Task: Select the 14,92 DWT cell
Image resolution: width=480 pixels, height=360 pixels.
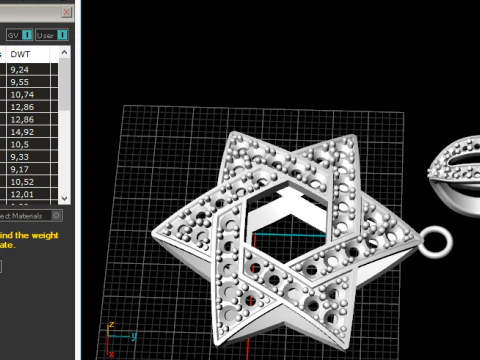Action: (x=28, y=132)
